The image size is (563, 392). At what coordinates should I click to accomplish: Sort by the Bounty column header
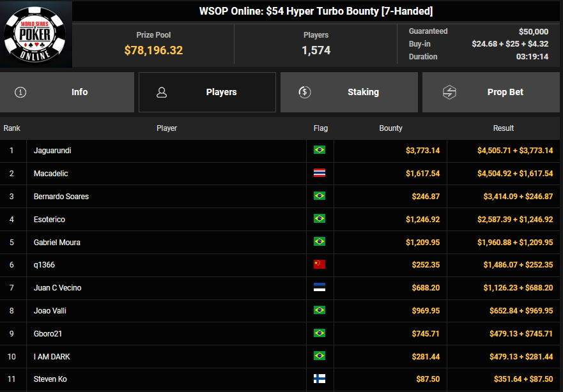pos(390,128)
